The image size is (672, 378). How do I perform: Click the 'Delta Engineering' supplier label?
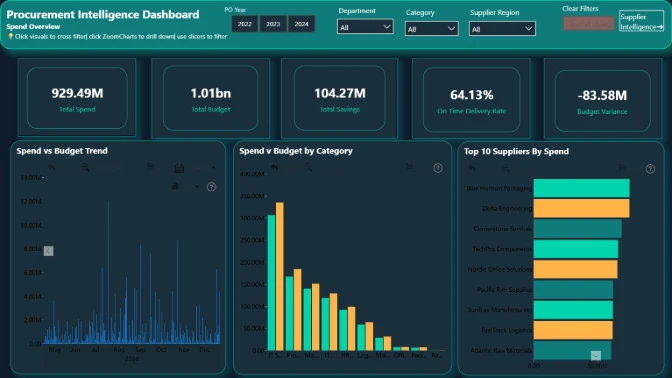coord(507,208)
